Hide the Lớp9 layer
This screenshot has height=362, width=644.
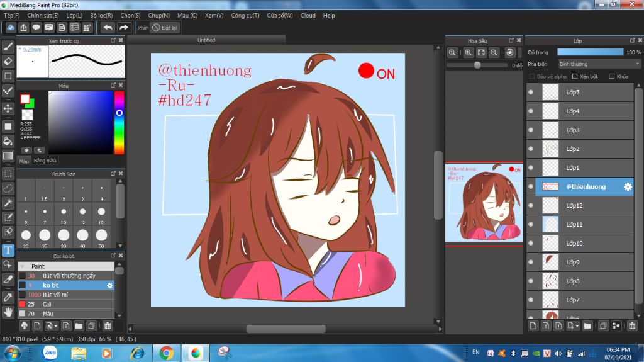pyautogui.click(x=531, y=262)
